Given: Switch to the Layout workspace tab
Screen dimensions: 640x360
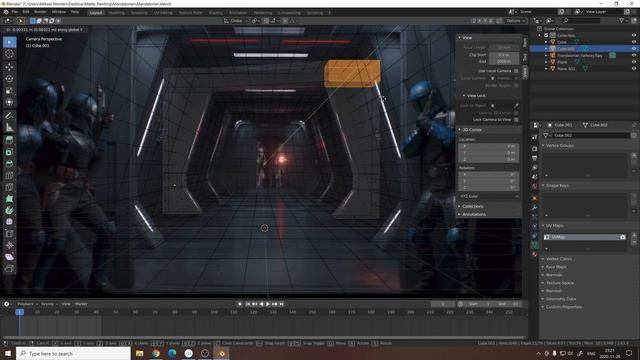Looking at the screenshot, I should tap(96, 13).
